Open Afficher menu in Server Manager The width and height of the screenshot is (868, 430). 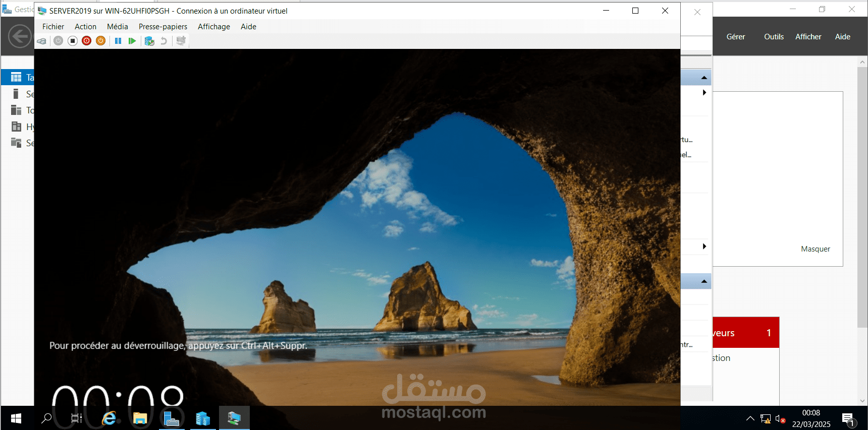(x=808, y=37)
